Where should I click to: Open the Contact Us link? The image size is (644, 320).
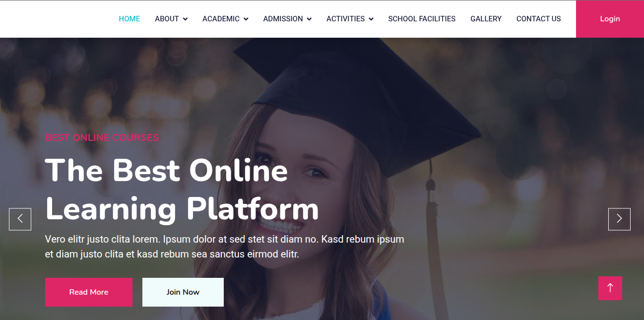538,19
